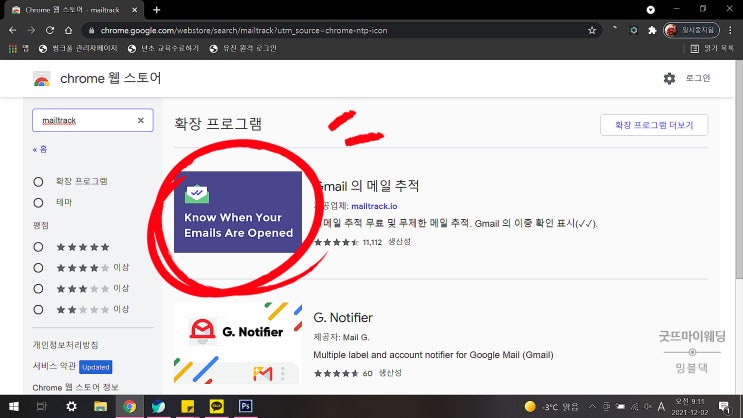Click the weather indicator in the taskbar
This screenshot has height=418, width=743.
551,407
